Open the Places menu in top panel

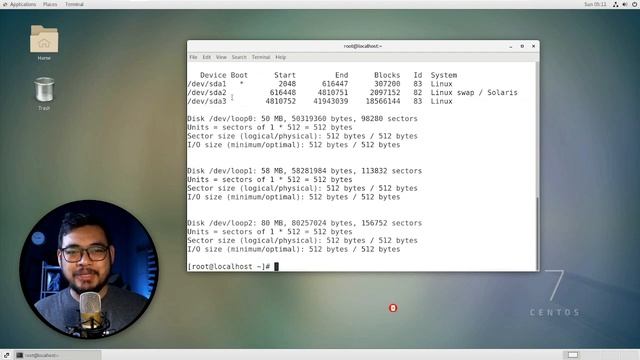click(50, 4)
